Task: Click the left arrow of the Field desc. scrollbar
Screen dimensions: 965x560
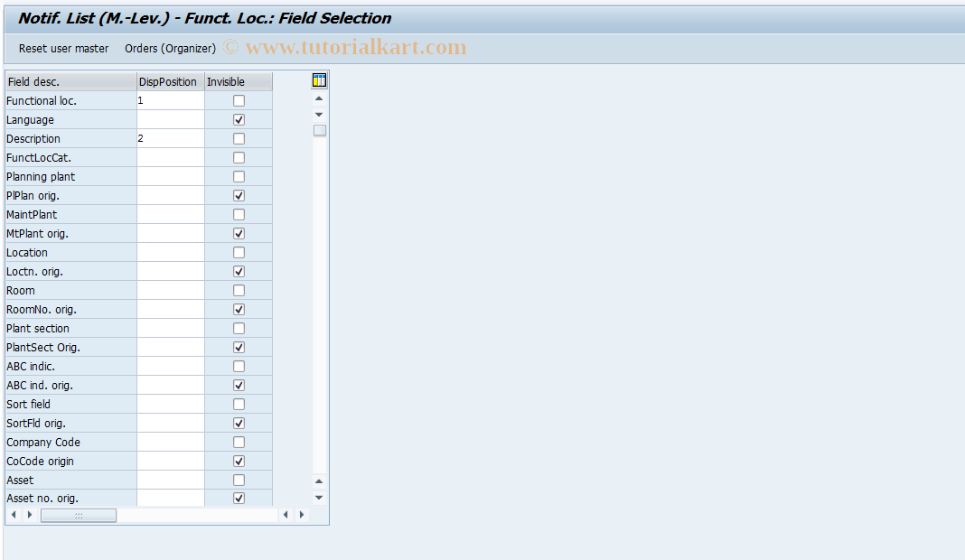Action: tap(14, 515)
